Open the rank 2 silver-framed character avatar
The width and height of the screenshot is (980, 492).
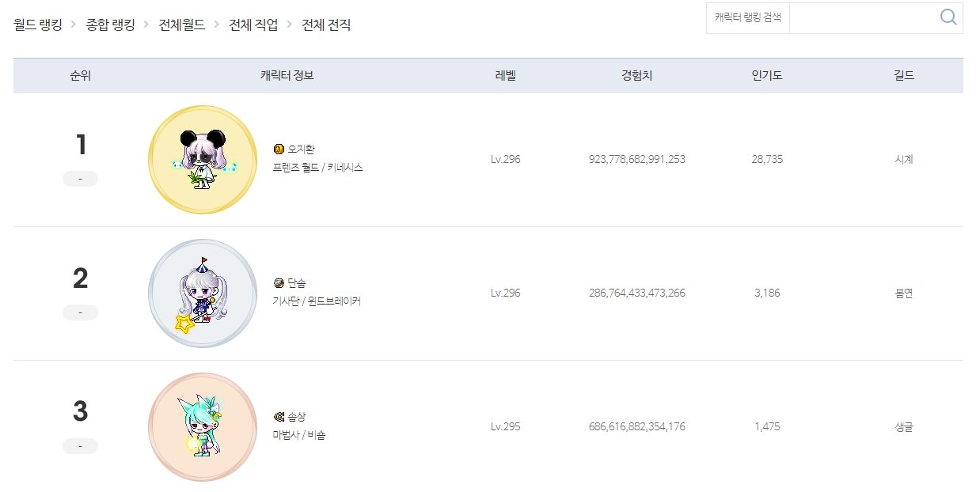coord(203,293)
